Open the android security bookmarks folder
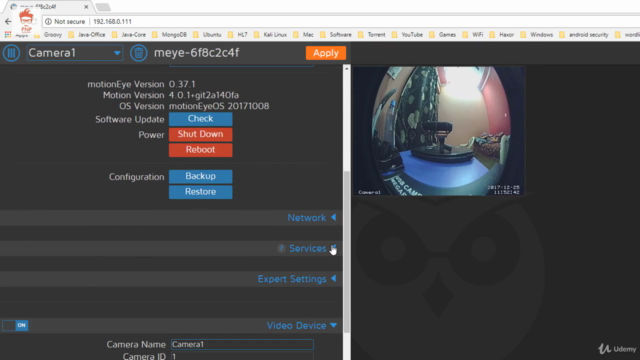 click(584, 35)
